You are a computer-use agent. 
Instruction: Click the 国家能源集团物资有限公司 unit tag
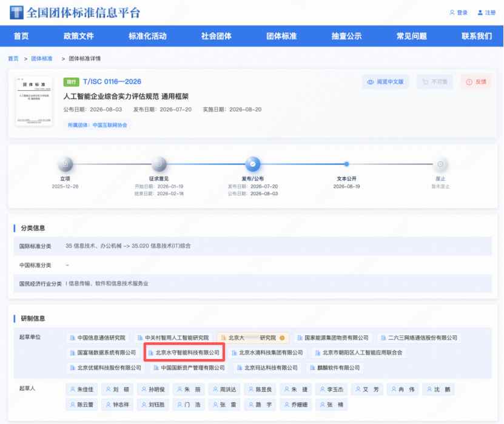click(333, 338)
